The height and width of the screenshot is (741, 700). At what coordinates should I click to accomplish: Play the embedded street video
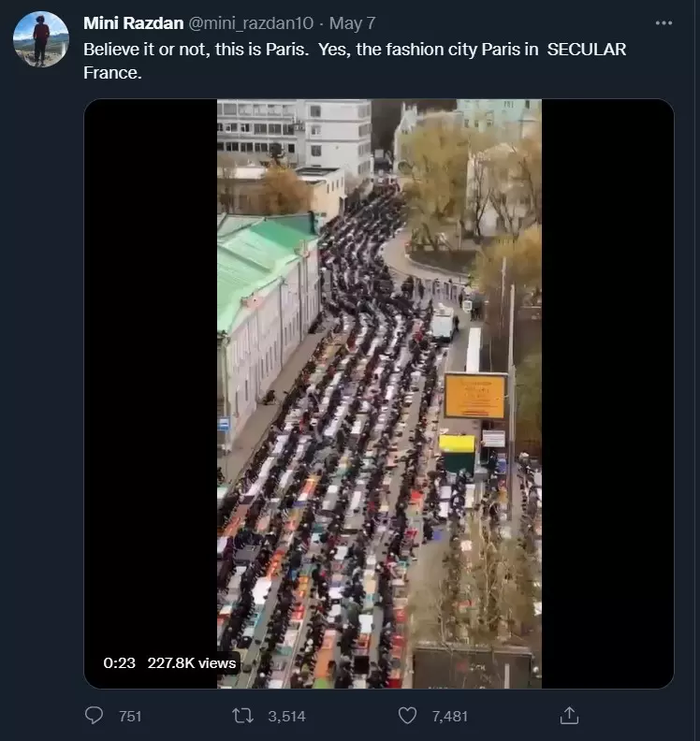pyautogui.click(x=379, y=393)
